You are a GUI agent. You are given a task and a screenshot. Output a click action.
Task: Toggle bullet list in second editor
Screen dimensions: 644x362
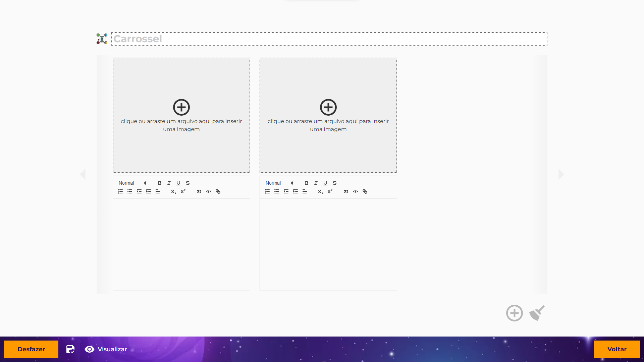[x=277, y=191]
